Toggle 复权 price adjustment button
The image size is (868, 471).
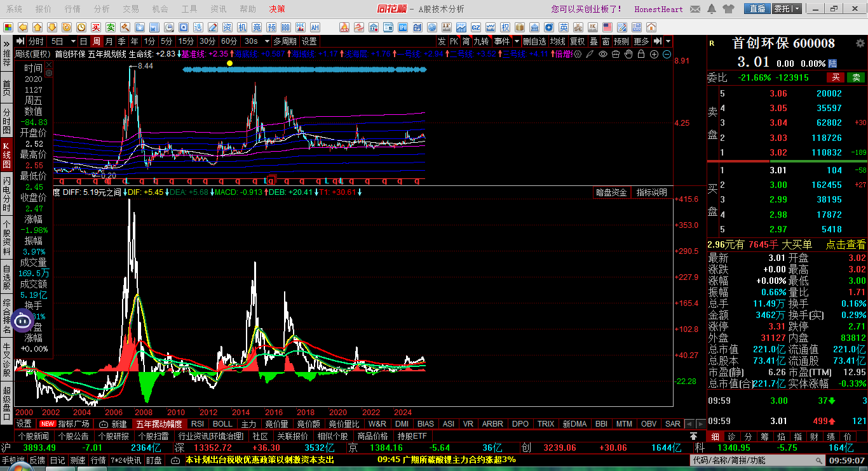coord(577,41)
